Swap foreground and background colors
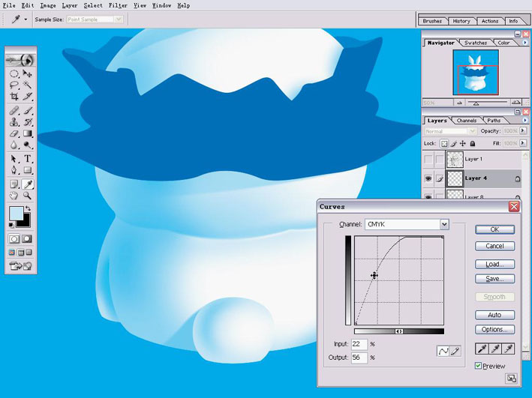532x398 pixels. pyautogui.click(x=29, y=208)
